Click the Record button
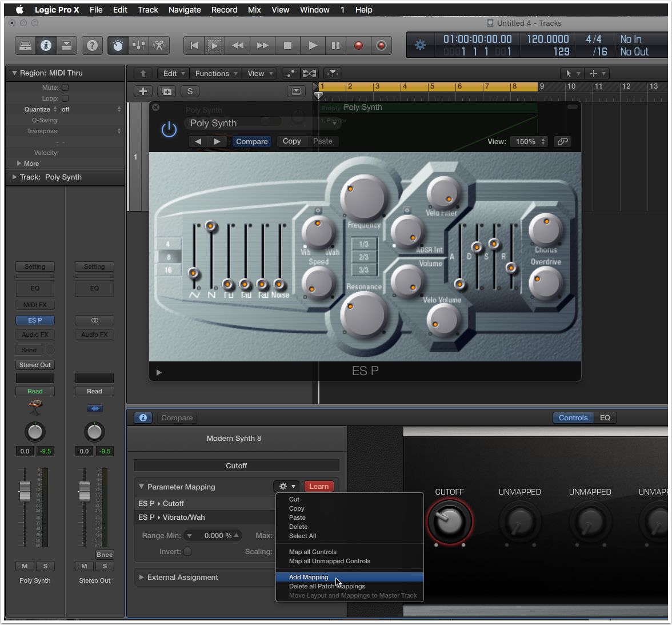Image resolution: width=672 pixels, height=625 pixels. (x=358, y=46)
